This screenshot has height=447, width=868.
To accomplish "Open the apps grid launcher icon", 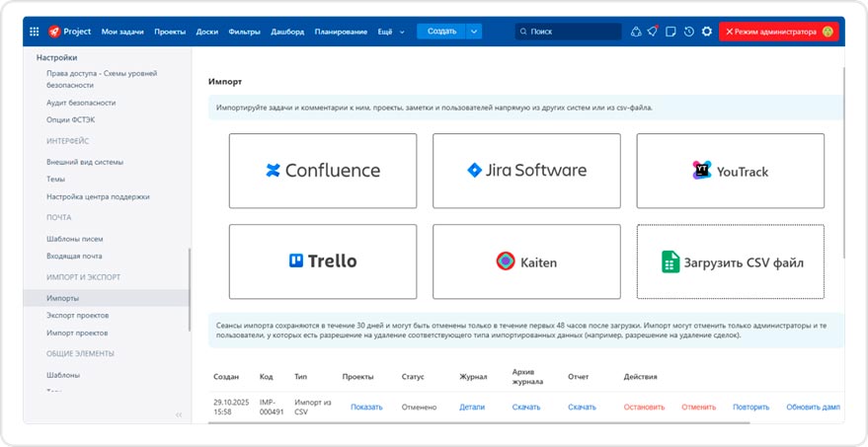I will (35, 32).
